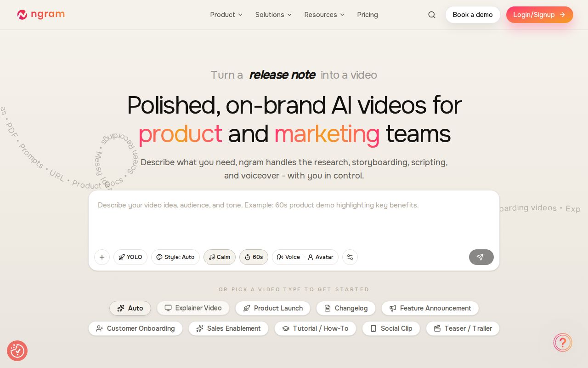
Task: Expand the Solutions menu
Action: click(273, 15)
